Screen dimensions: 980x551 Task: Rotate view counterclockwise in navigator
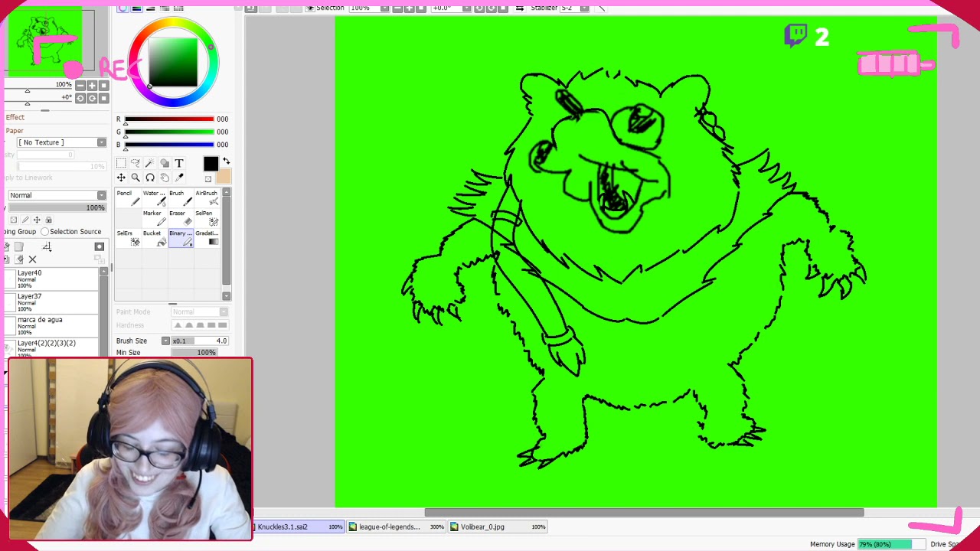click(x=80, y=98)
